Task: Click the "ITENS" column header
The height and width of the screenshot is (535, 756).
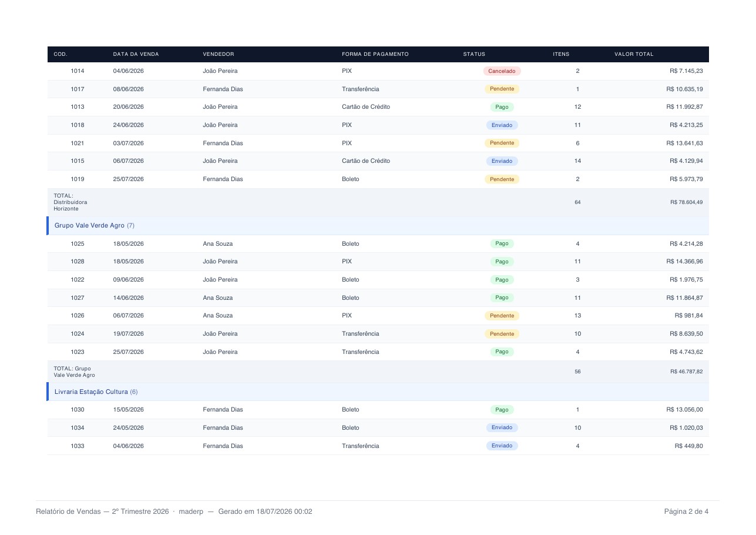Action: click(x=561, y=54)
